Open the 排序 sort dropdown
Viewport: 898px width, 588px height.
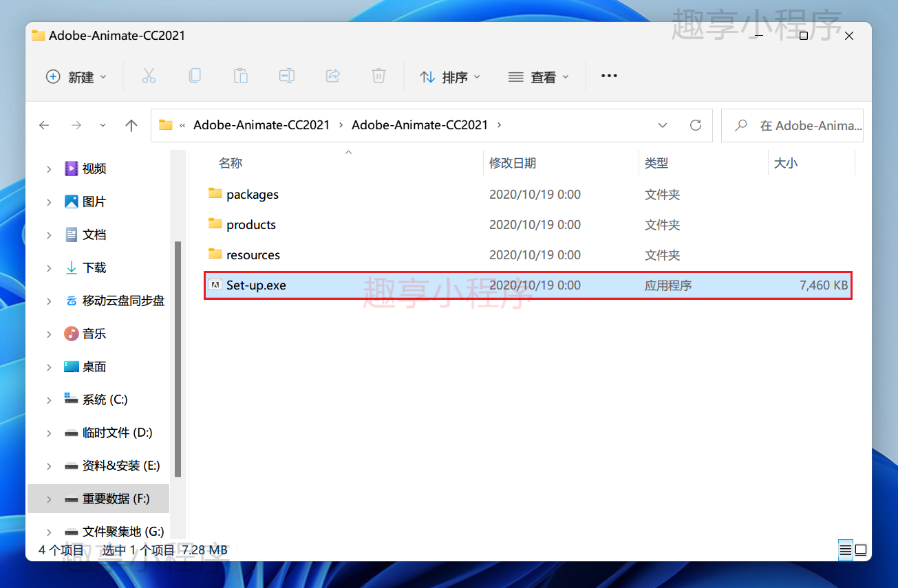(450, 76)
